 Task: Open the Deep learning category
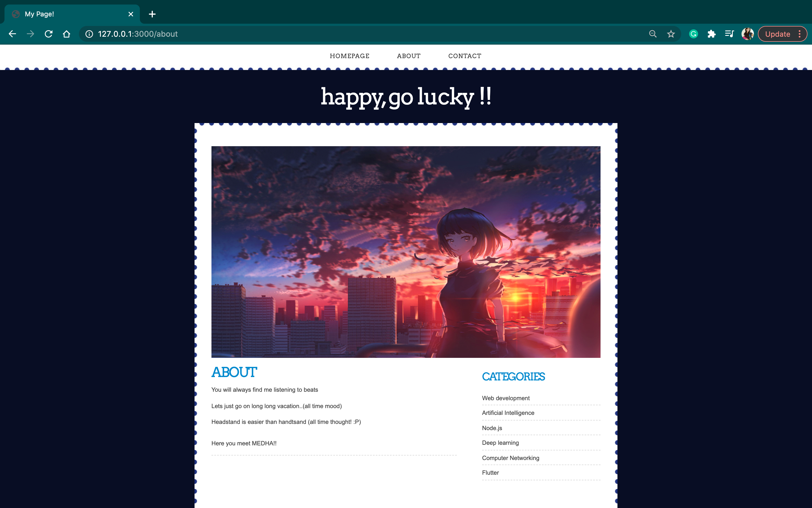pyautogui.click(x=500, y=443)
